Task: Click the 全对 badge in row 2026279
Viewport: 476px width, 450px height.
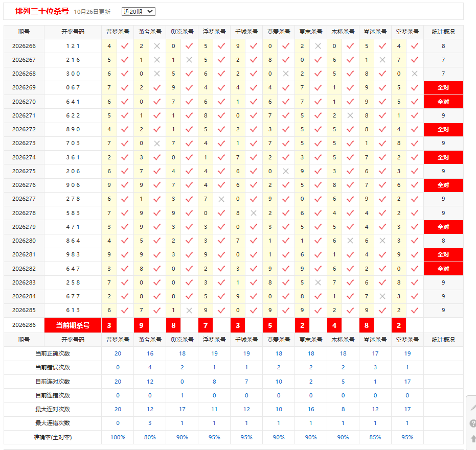Action: pyautogui.click(x=443, y=227)
